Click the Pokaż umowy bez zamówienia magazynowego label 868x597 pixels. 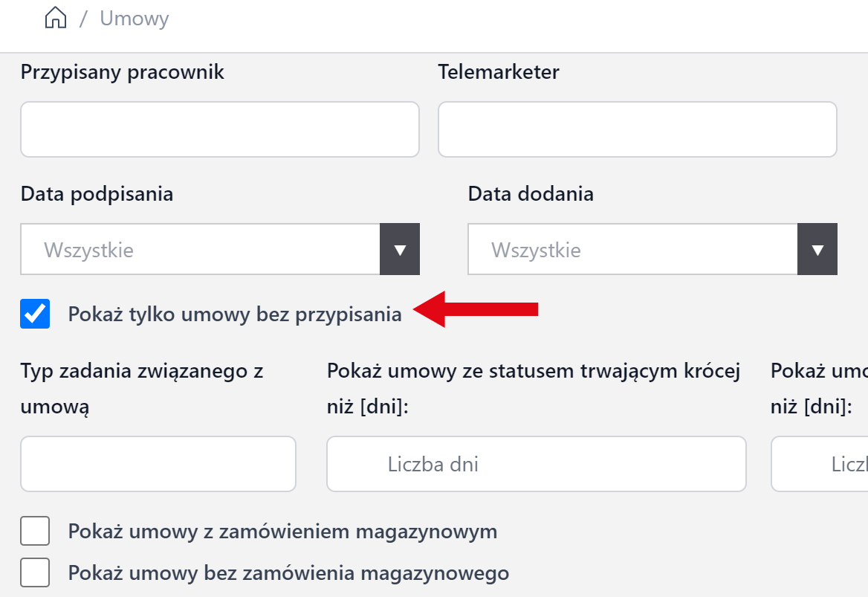coord(288,573)
